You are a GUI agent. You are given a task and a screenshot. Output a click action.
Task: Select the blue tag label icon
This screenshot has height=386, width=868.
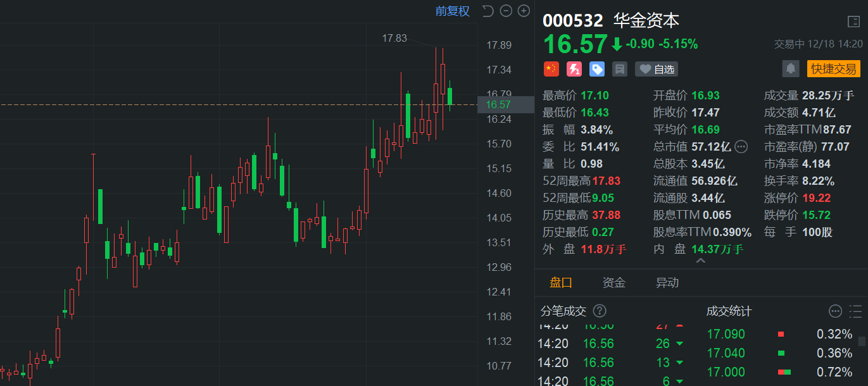(x=596, y=69)
